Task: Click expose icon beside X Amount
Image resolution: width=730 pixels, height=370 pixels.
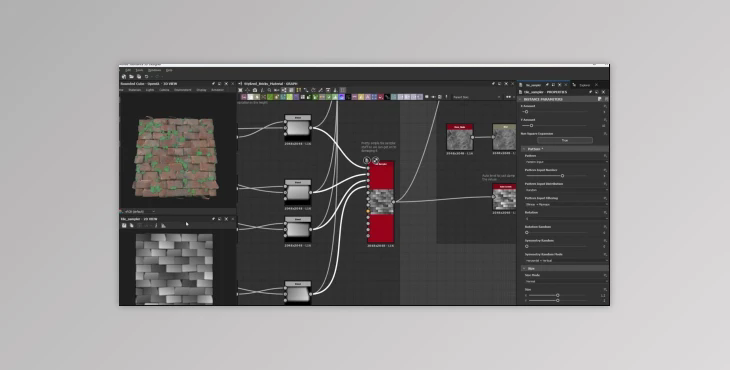Action: tap(605, 106)
